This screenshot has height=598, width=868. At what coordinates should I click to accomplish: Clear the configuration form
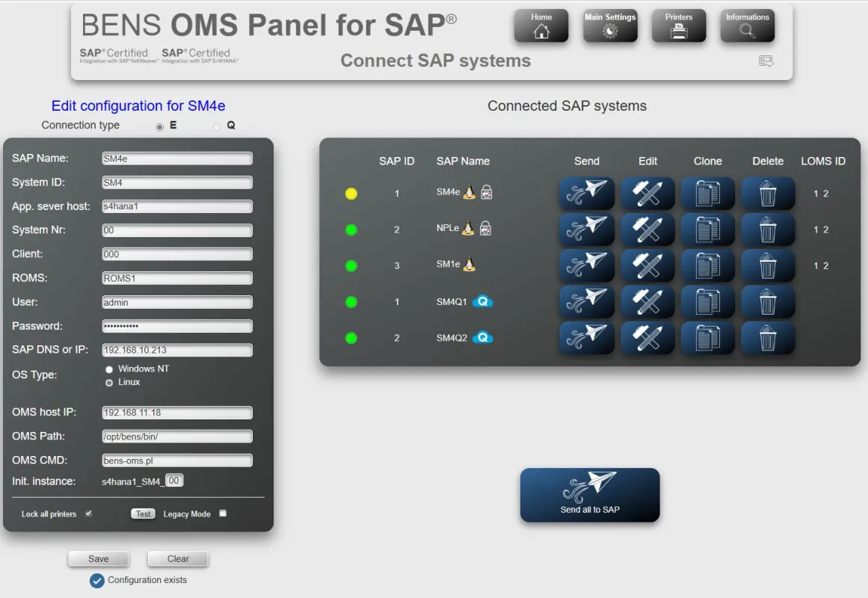(x=178, y=558)
